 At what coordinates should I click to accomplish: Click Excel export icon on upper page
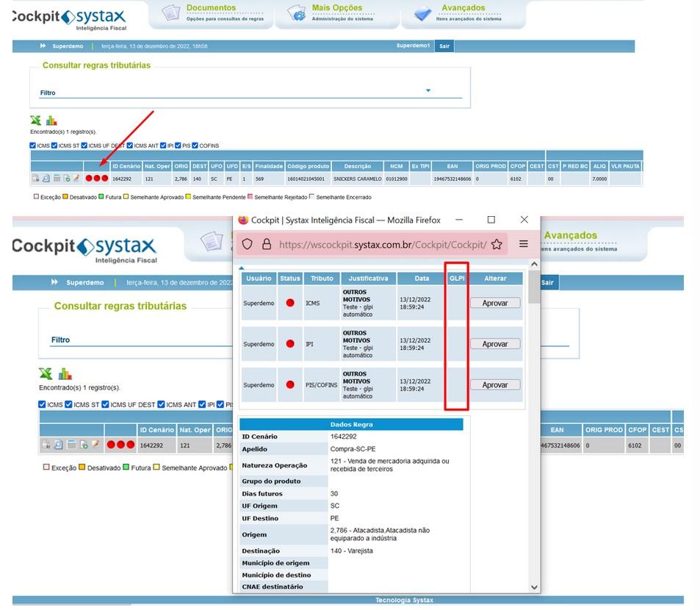coord(35,120)
